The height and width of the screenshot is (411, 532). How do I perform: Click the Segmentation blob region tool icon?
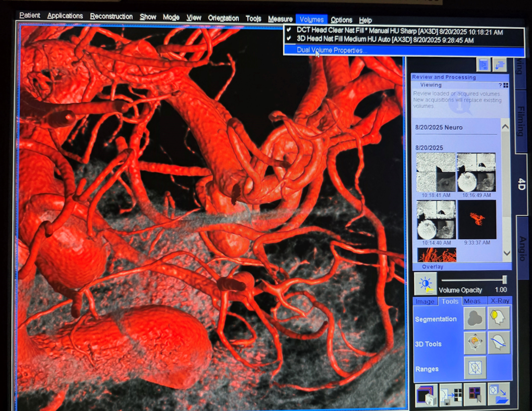pyautogui.click(x=475, y=319)
